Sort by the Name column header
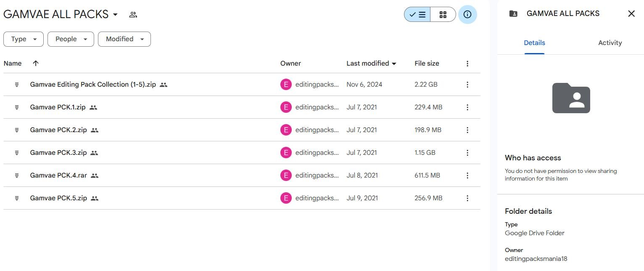This screenshot has height=271, width=644. (x=13, y=64)
